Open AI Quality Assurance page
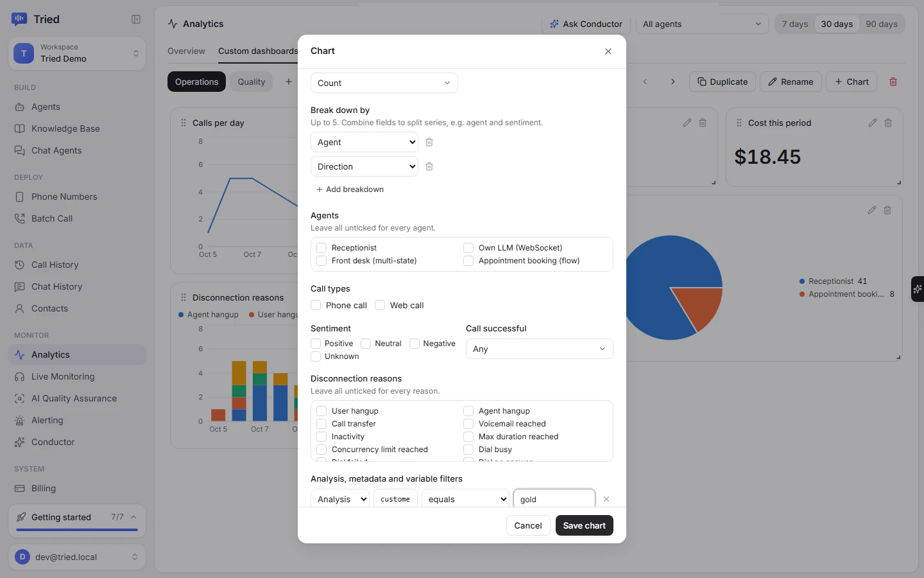This screenshot has width=924, height=578. pos(77,398)
